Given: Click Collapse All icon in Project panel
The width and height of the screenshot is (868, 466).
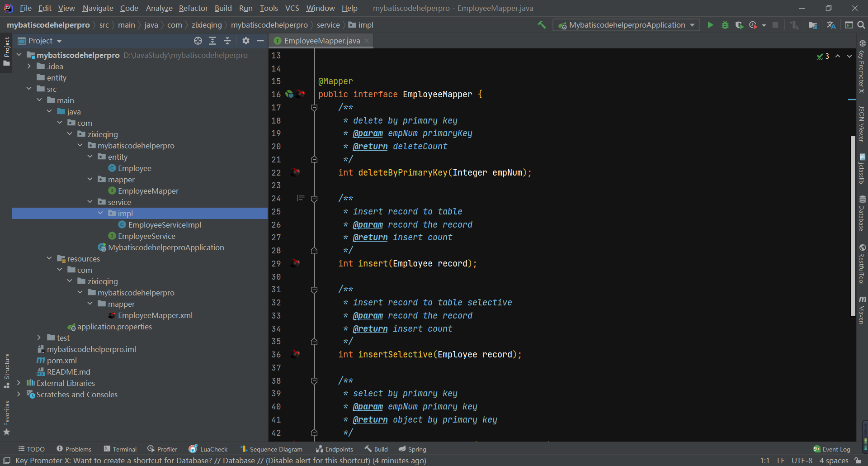Looking at the screenshot, I should click(227, 41).
